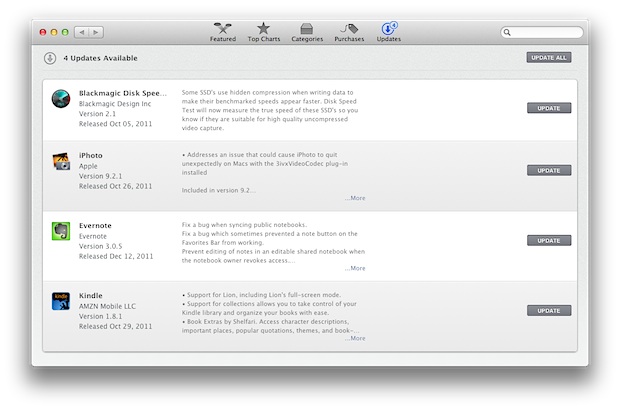Expand Evernote release notes with More
620x410 pixels.
coord(356,268)
